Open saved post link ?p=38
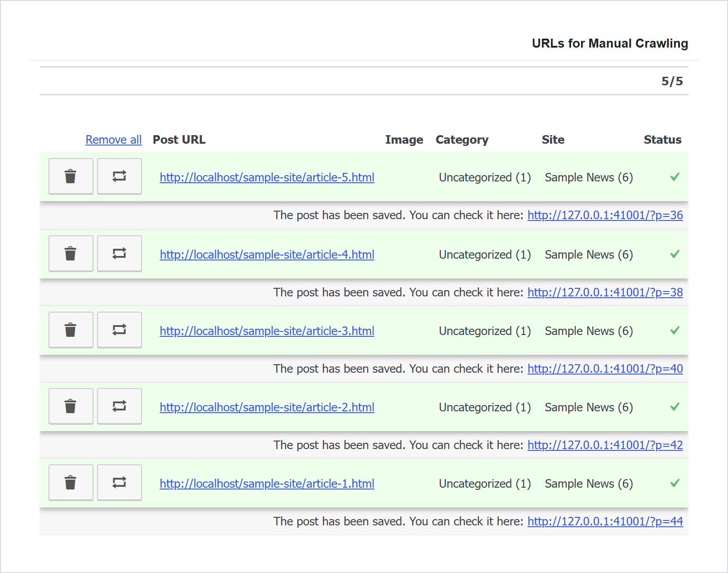The height and width of the screenshot is (573, 728). (x=605, y=292)
